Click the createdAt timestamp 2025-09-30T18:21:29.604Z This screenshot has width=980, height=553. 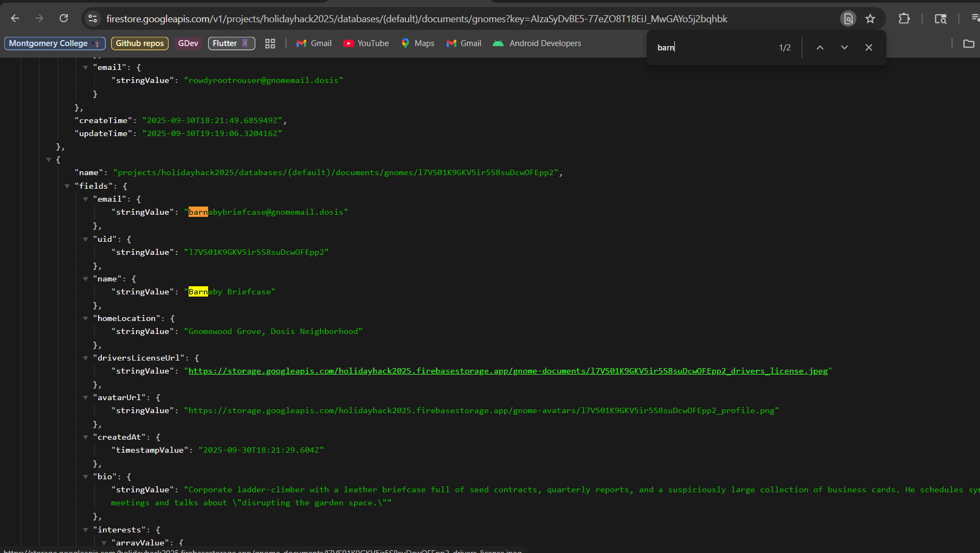point(261,450)
